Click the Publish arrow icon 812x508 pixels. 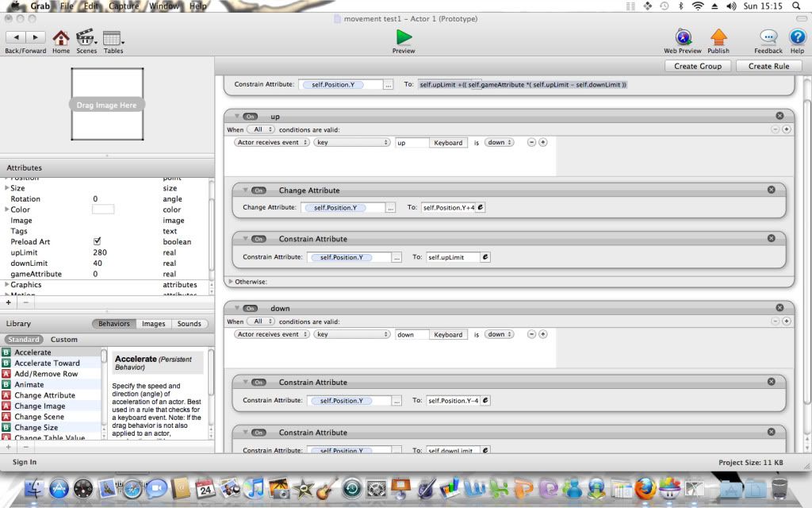click(x=718, y=37)
